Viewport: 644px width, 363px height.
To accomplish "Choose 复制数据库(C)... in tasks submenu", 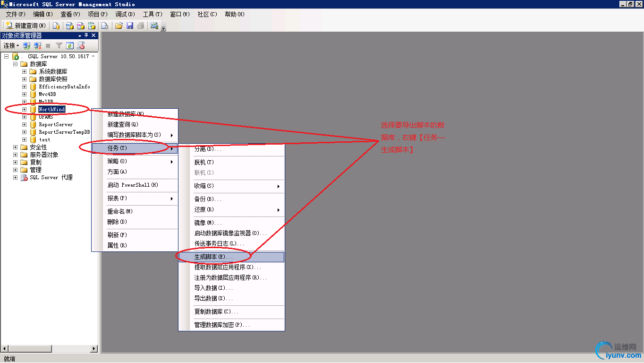I will [231, 311].
